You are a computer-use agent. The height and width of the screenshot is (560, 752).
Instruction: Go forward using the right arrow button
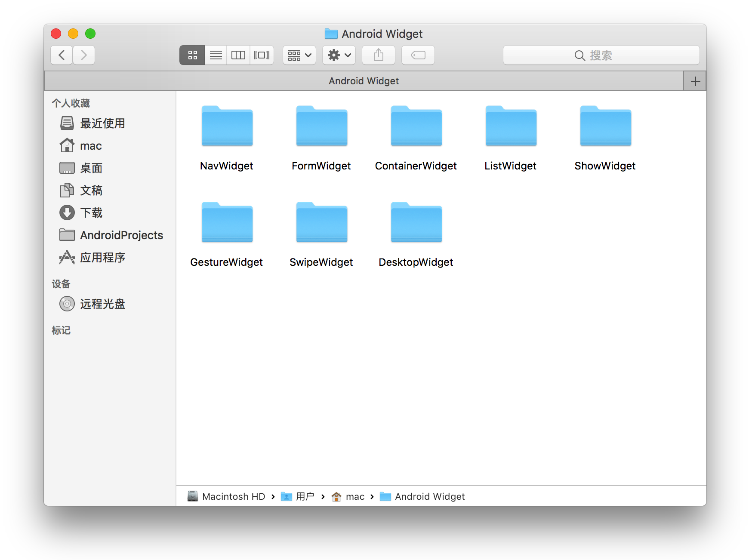pyautogui.click(x=84, y=55)
